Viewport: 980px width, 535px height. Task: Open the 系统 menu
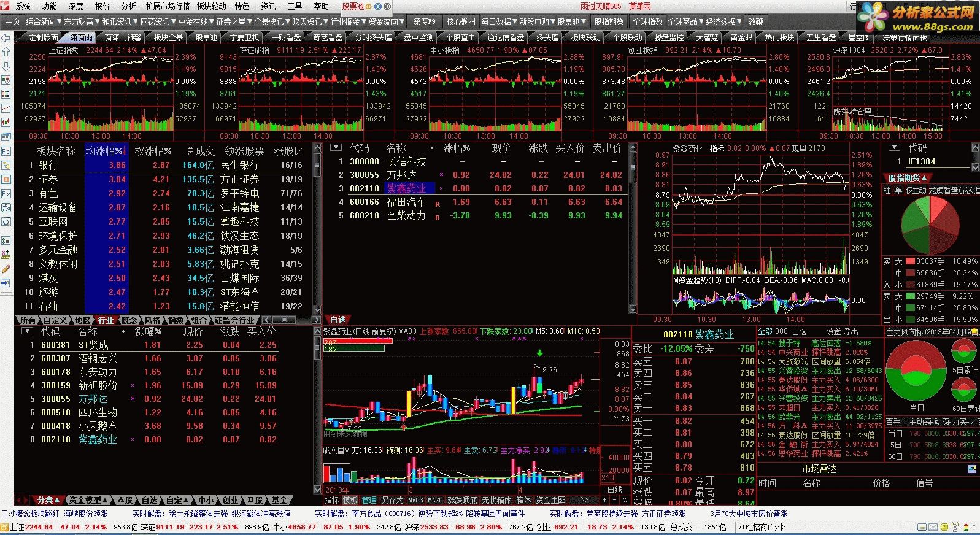[x=23, y=6]
